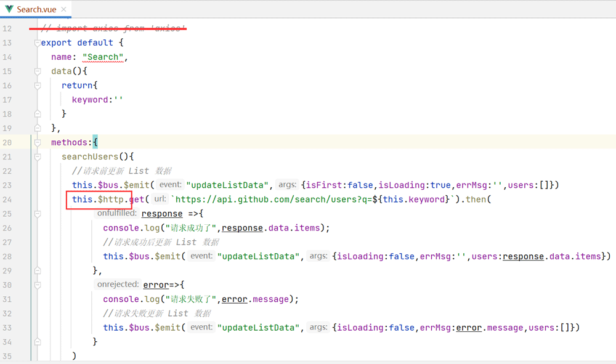Click "errMsg:error.message" on line 33
The image size is (616, 364).
pyautogui.click(x=471, y=328)
